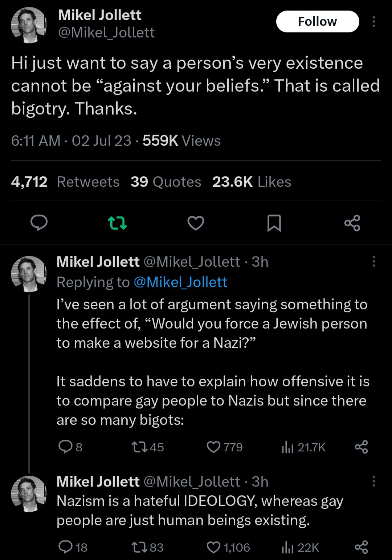This screenshot has height=560, width=392.
Task: Open view analytics on the Nazism reply tweet
Action: pos(288,546)
